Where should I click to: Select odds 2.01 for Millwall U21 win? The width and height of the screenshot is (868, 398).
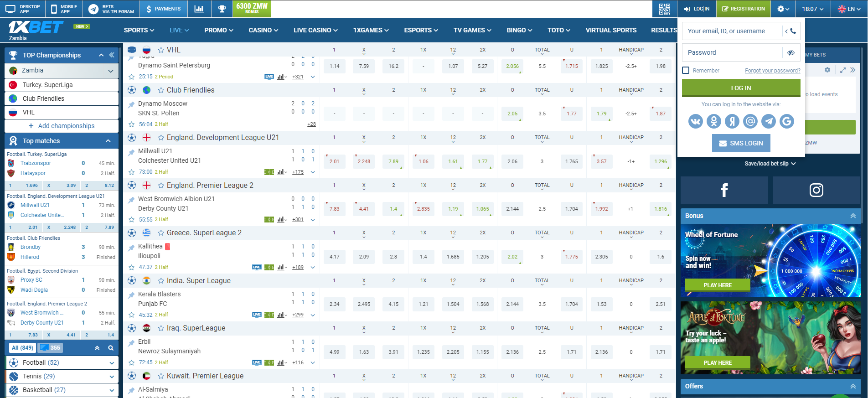click(334, 161)
